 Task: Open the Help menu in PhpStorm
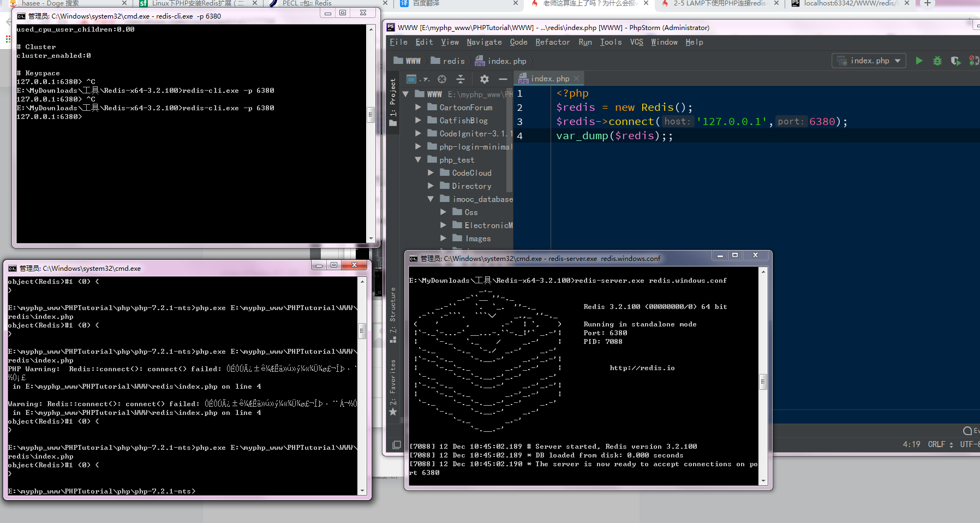point(694,42)
